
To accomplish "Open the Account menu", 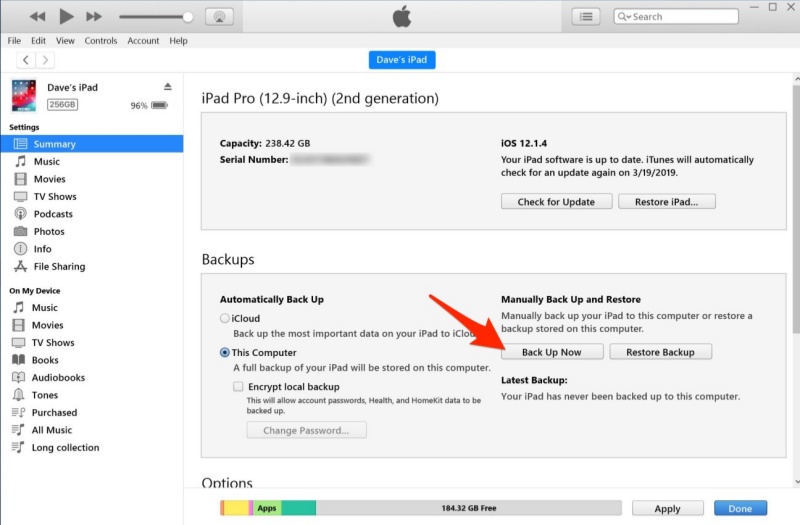I will 143,41.
